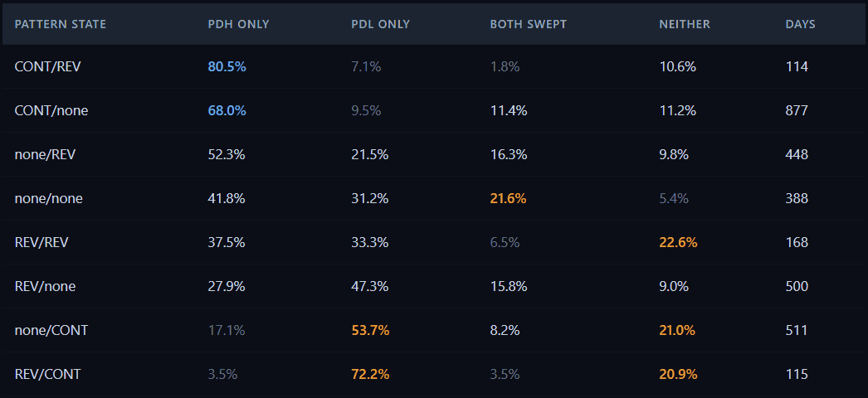868x398 pixels.
Task: Click the CONT/none pattern state
Action: coord(51,110)
